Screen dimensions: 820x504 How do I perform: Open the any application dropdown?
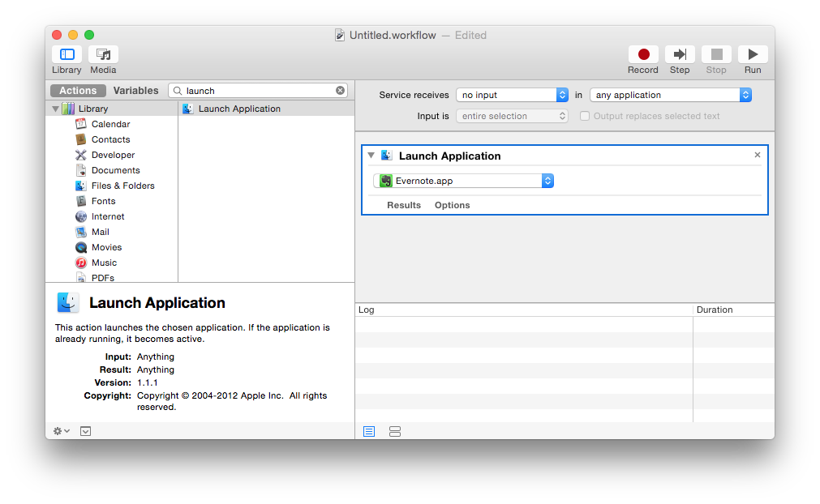671,95
